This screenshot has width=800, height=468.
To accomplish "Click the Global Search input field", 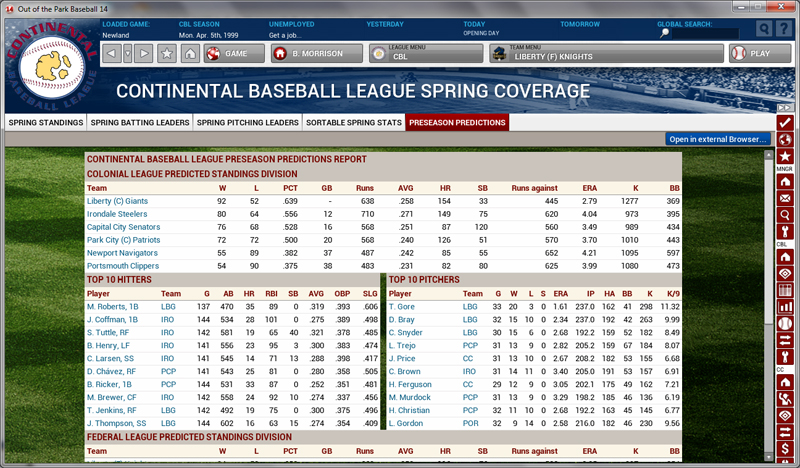I will point(710,33).
